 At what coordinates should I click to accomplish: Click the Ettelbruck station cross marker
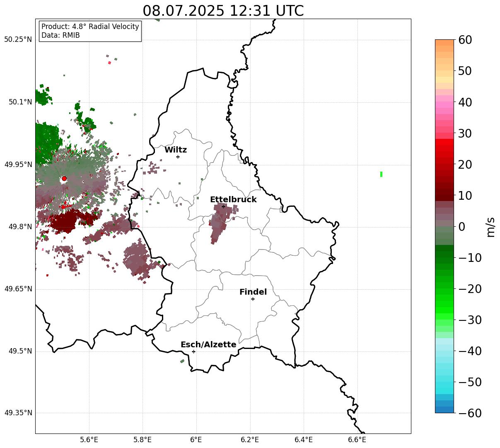pos(223,206)
